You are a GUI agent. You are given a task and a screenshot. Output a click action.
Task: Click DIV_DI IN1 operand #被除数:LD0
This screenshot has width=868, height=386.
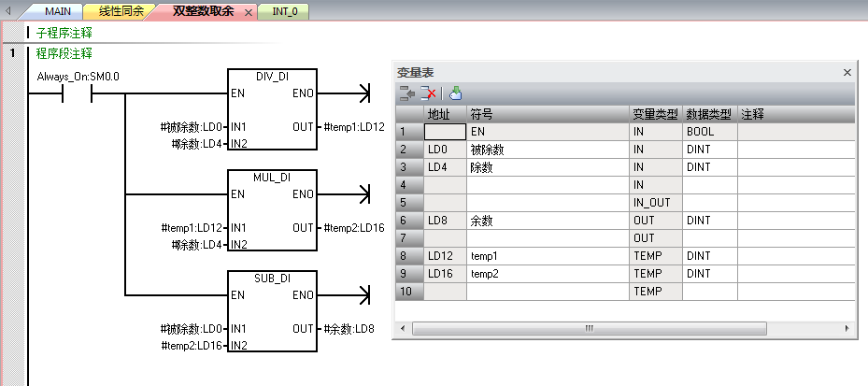(192, 127)
